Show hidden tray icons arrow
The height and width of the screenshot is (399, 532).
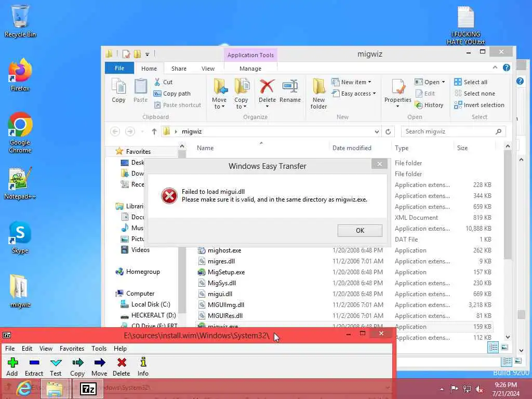coord(442,389)
